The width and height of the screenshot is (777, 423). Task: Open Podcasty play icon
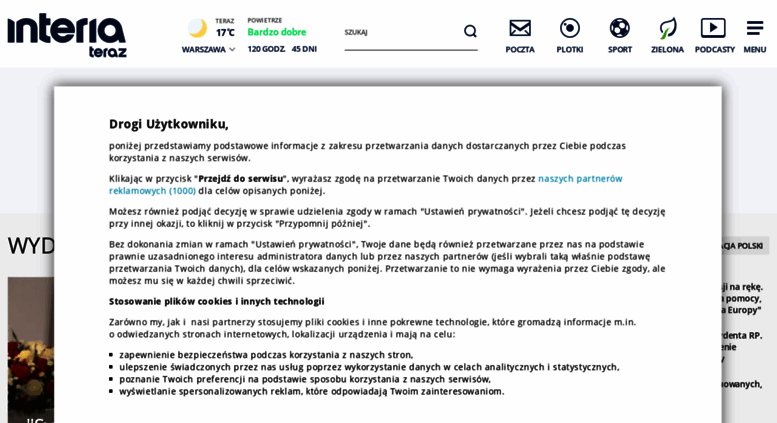point(713,28)
